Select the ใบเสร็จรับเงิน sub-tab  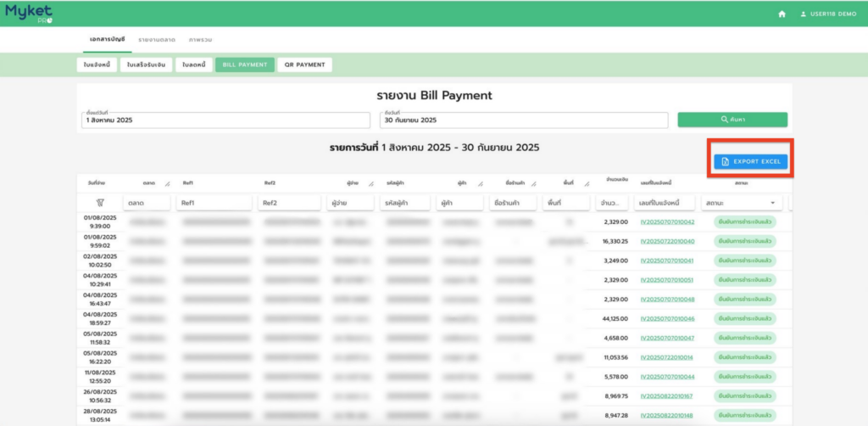tap(146, 64)
